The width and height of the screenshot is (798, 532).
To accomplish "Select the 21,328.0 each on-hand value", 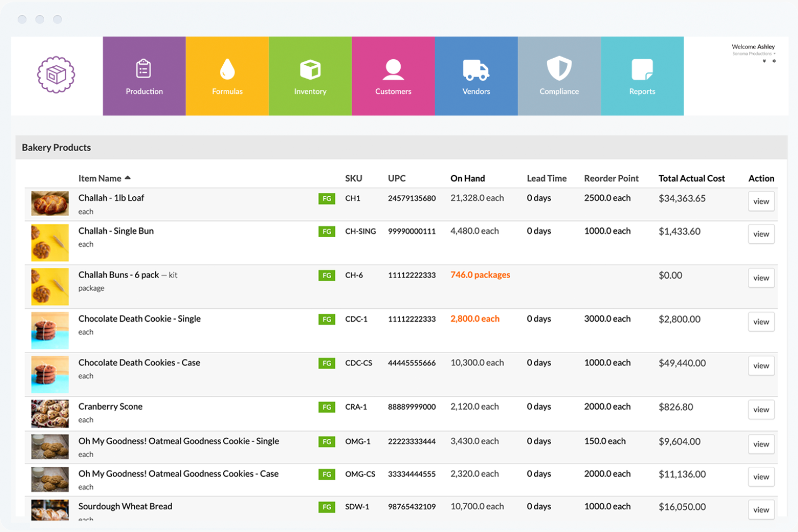I will [477, 198].
